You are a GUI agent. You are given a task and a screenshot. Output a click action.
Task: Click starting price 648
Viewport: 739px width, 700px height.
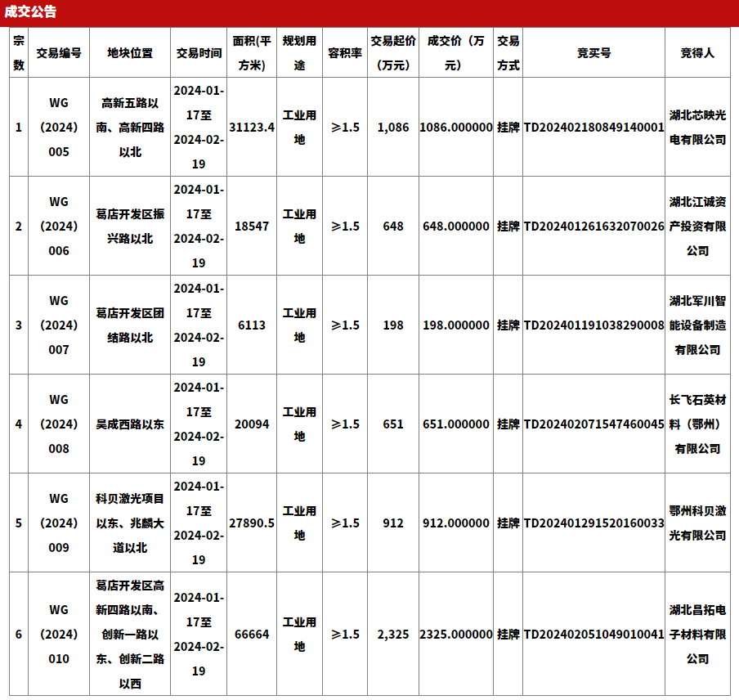pos(393,227)
